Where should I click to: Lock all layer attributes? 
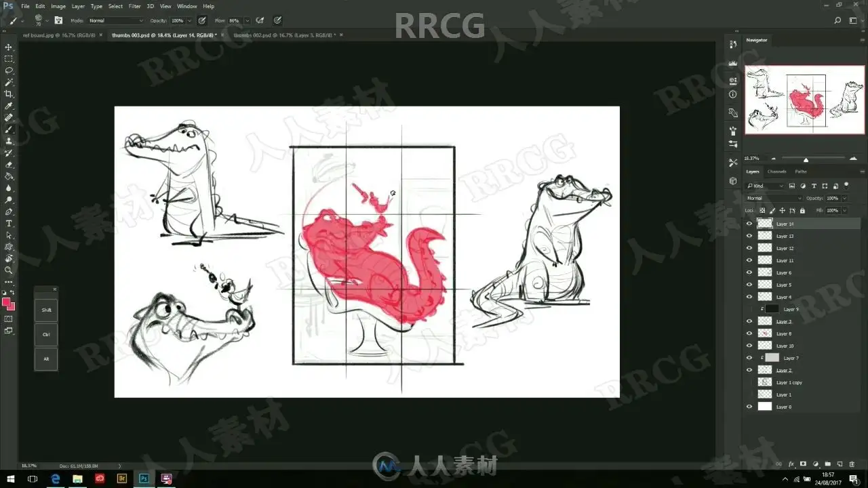801,211
